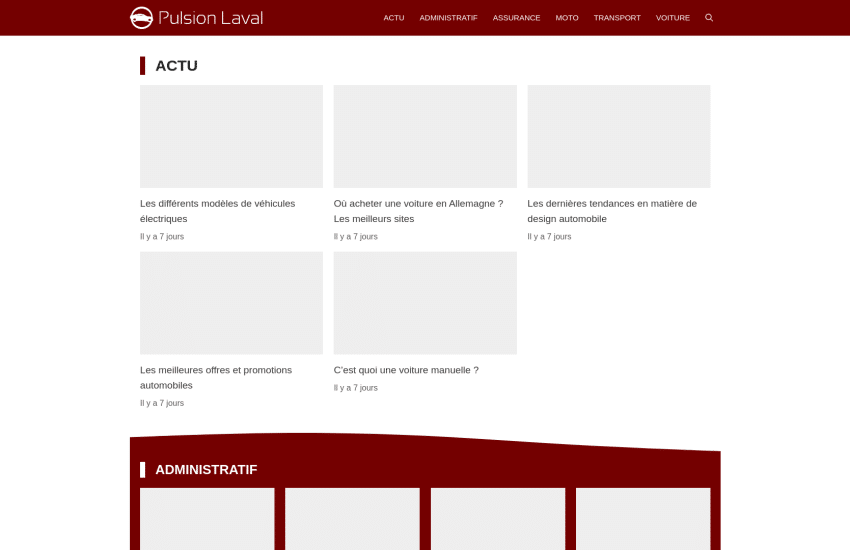This screenshot has width=850, height=550.
Task: Read 'C'est quoi une voiture manuelle ?'
Action: coord(406,370)
